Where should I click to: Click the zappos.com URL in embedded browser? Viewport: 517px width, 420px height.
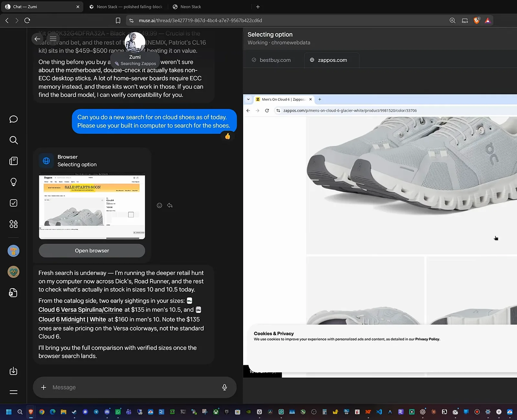click(350, 110)
